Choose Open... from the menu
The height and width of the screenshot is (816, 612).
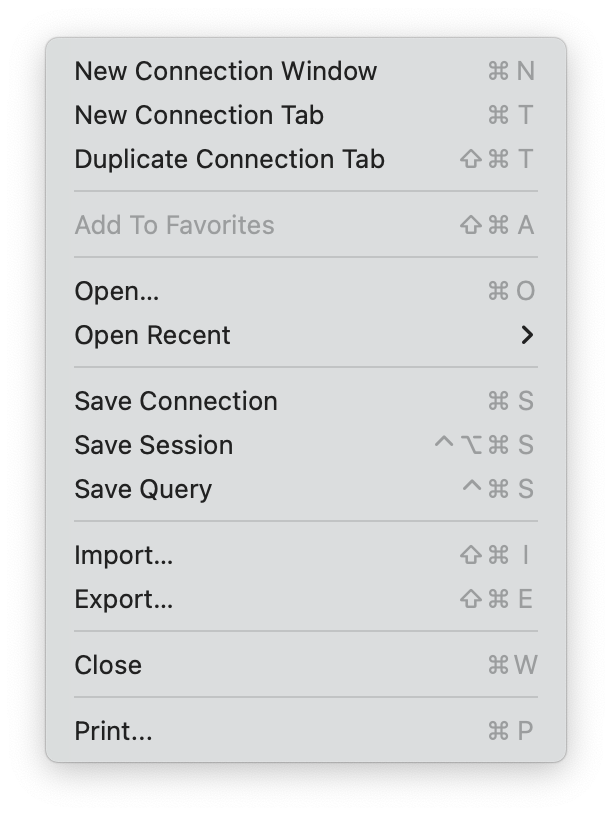(116, 291)
